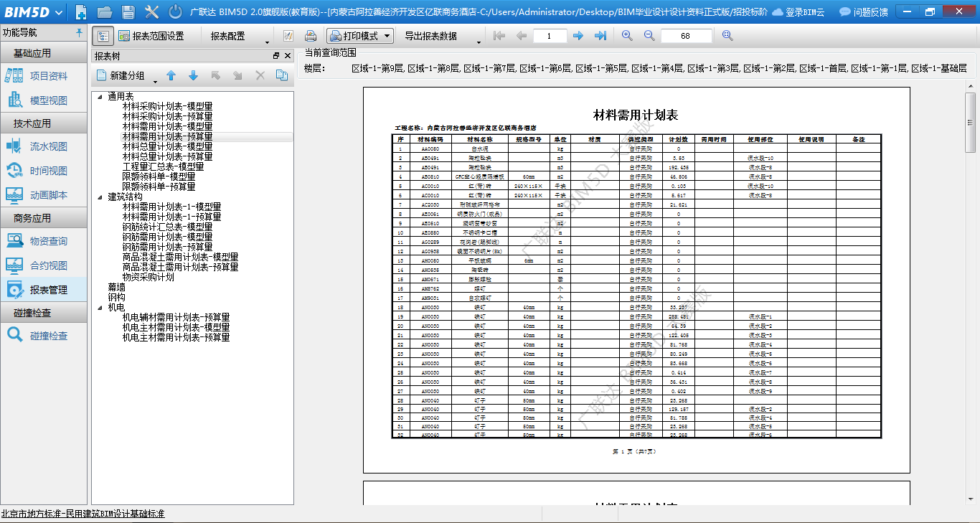The image size is (980, 523).
Task: Pin the 功能导航 panel
Action: [79, 33]
